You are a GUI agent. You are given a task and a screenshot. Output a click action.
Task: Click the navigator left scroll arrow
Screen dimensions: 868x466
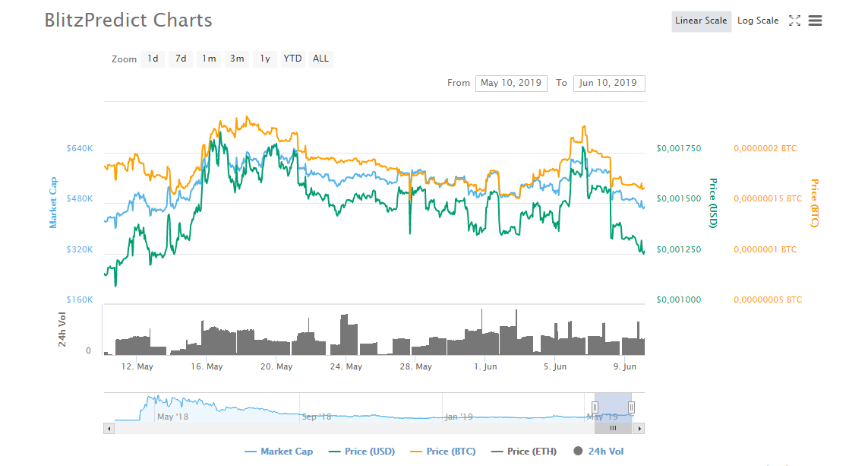109,428
